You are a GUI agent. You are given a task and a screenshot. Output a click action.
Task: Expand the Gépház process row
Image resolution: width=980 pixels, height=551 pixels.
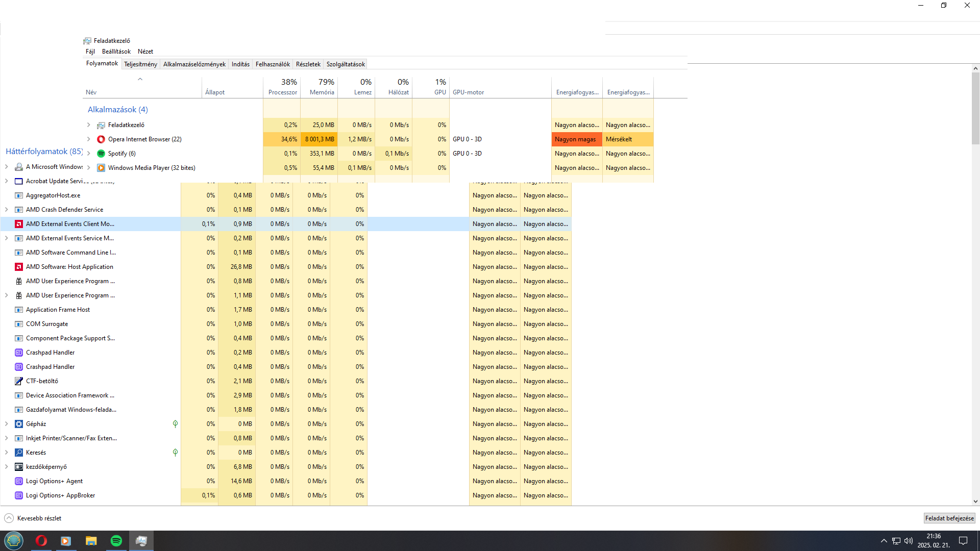point(6,424)
